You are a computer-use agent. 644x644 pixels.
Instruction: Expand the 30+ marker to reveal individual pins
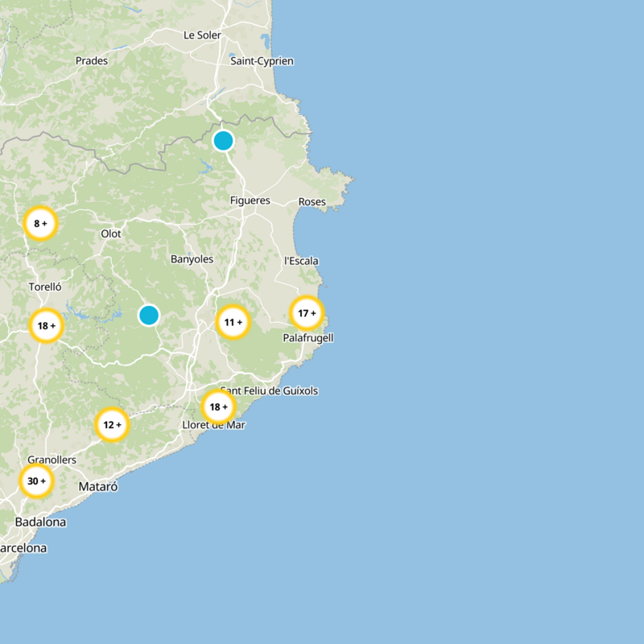click(x=35, y=482)
